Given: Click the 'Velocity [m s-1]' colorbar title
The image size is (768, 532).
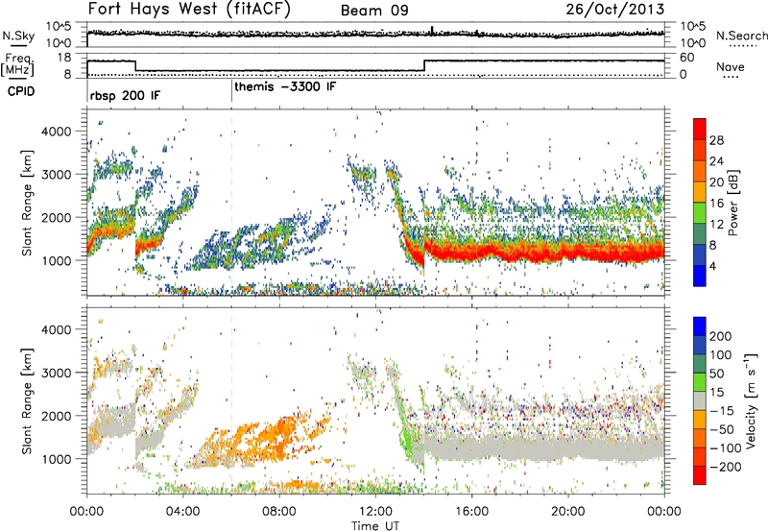Looking at the screenshot, I should coord(750,400).
